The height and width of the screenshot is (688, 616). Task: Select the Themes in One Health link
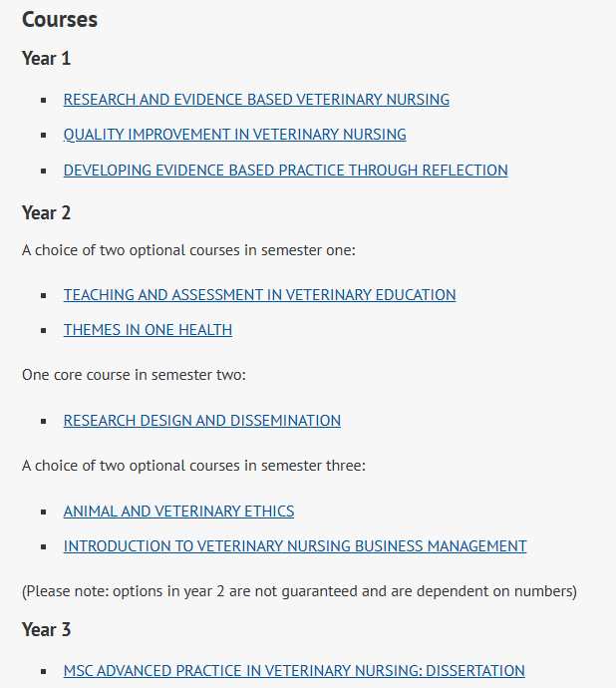point(148,330)
